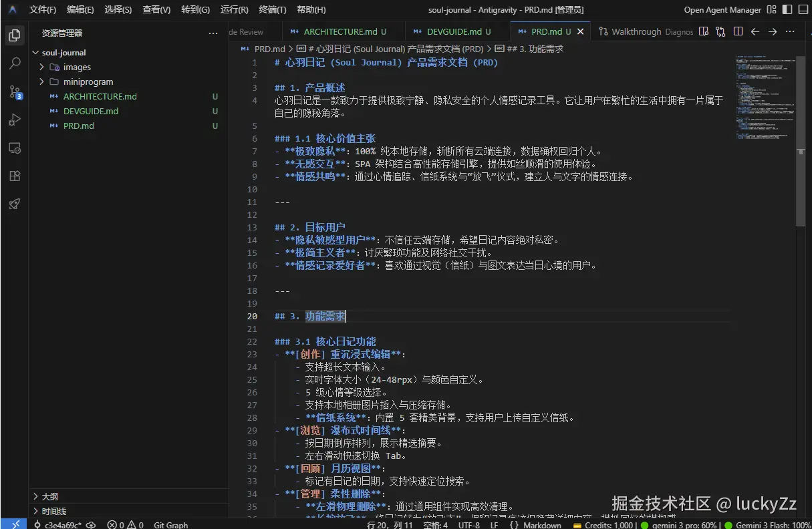
Task: Click the Open Agent Manager button
Action: click(x=722, y=9)
